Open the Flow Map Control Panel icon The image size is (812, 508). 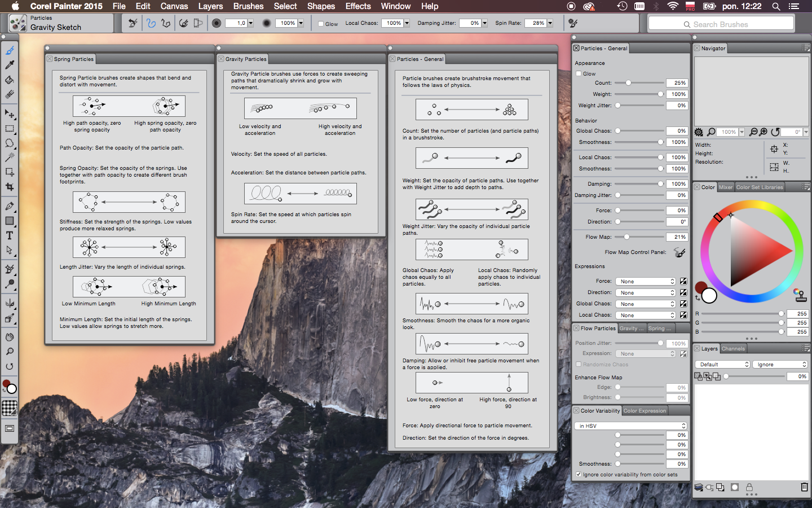679,252
